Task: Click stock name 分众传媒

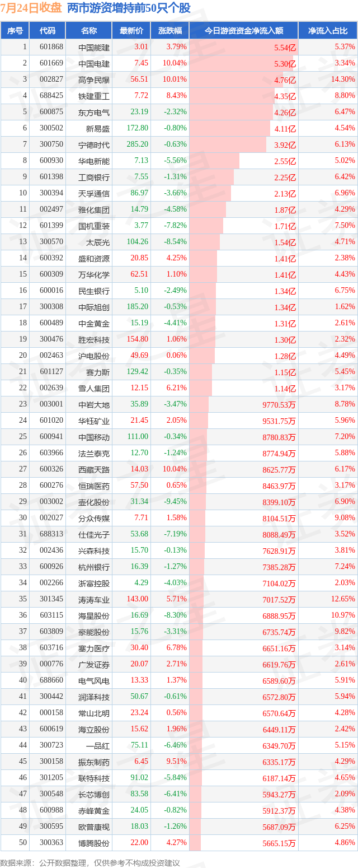Action: (x=94, y=518)
